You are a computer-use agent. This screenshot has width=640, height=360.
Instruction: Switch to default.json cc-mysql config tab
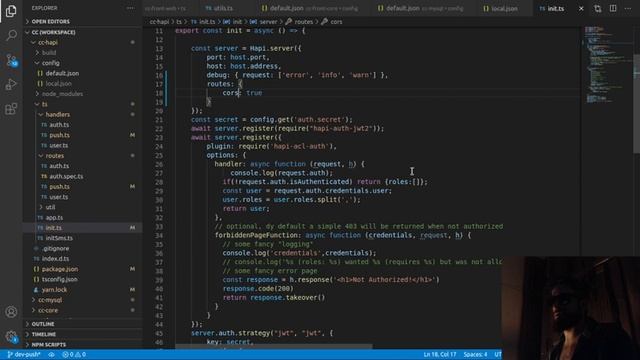tap(420, 9)
